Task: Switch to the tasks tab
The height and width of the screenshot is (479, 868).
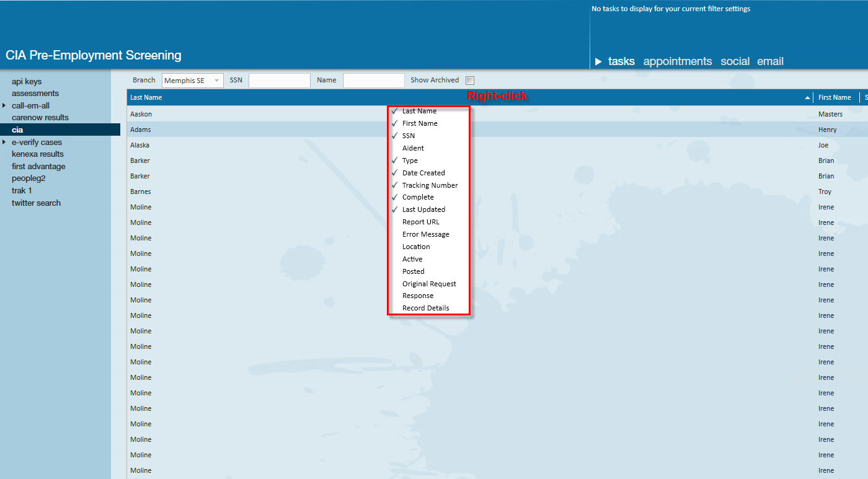Action: point(621,61)
